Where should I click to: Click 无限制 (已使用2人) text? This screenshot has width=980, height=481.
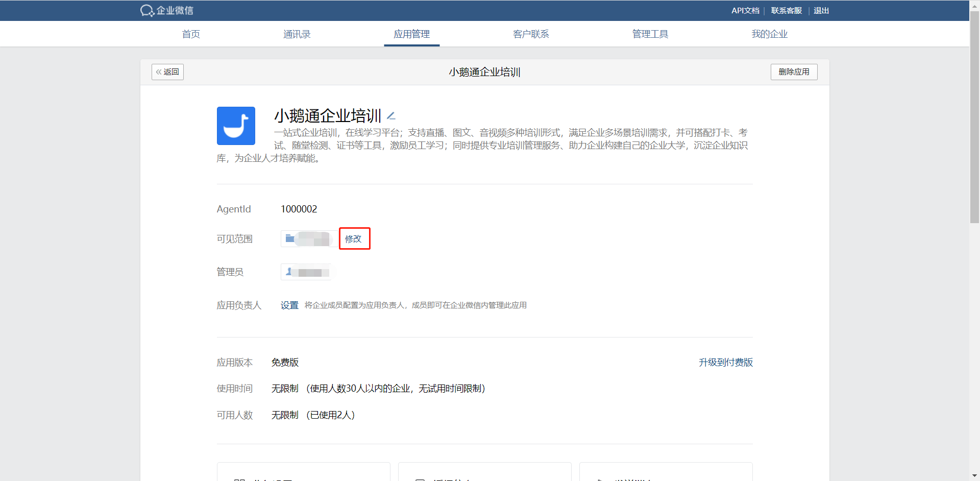point(313,415)
